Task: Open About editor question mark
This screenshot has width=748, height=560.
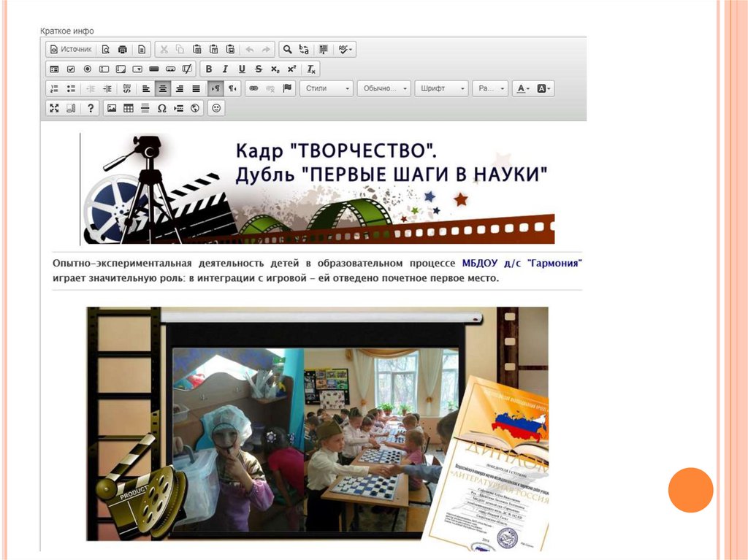Action: [x=90, y=108]
